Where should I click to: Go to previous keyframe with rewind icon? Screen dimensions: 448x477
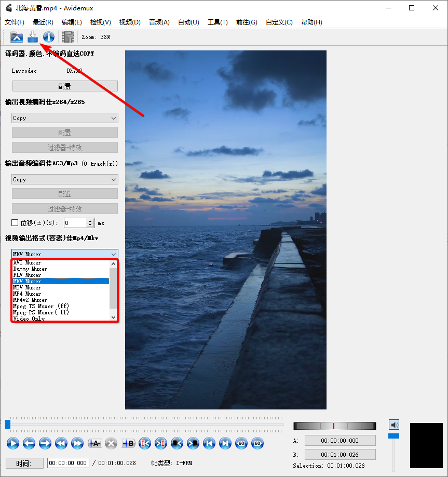point(61,443)
